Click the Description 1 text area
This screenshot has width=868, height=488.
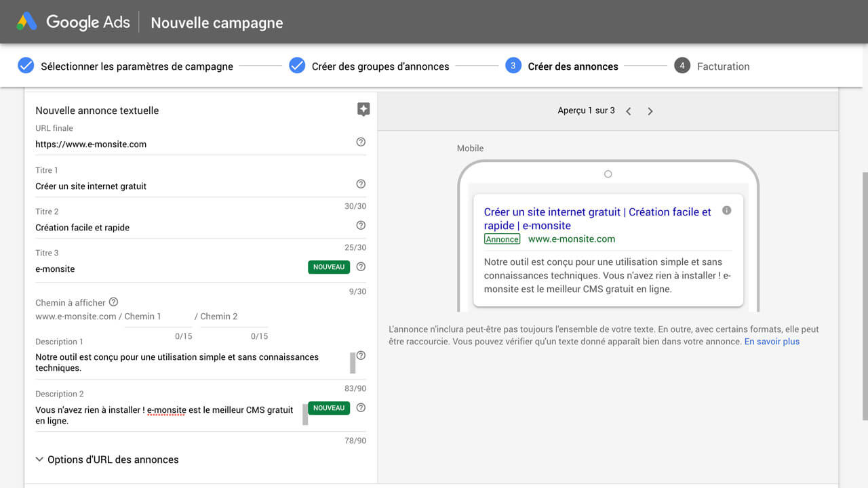point(191,363)
